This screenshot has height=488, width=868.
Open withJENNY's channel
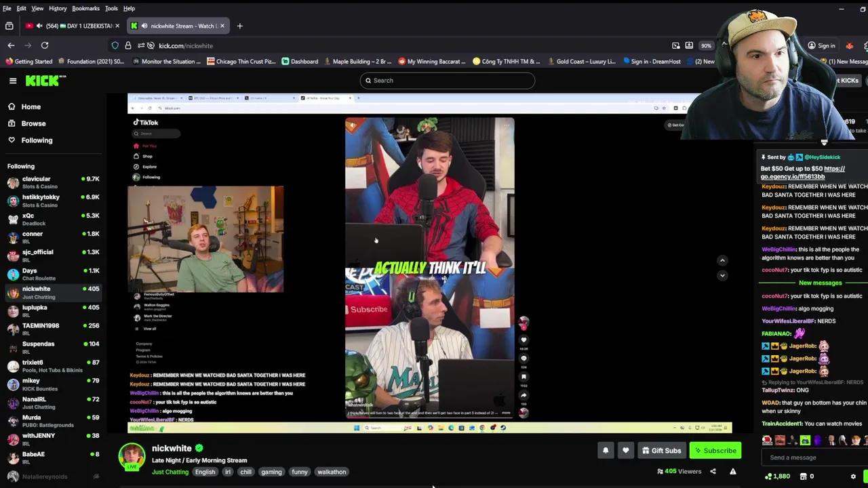53,439
